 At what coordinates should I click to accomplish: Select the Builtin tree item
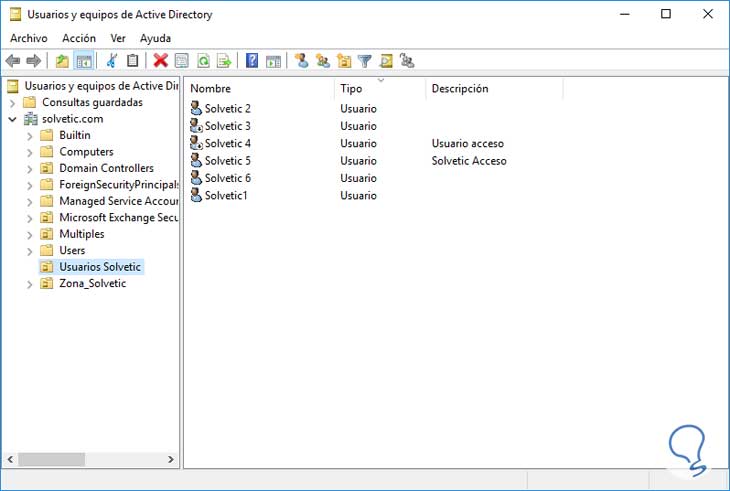click(75, 135)
